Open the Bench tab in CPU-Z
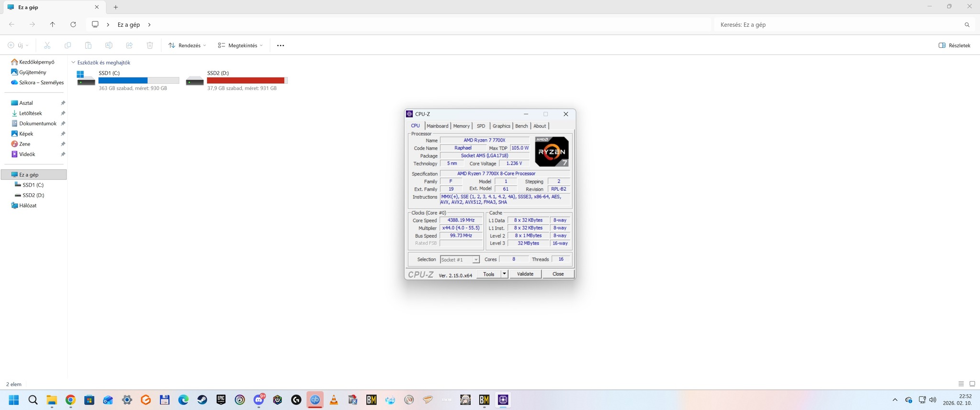The image size is (980, 410). point(521,126)
